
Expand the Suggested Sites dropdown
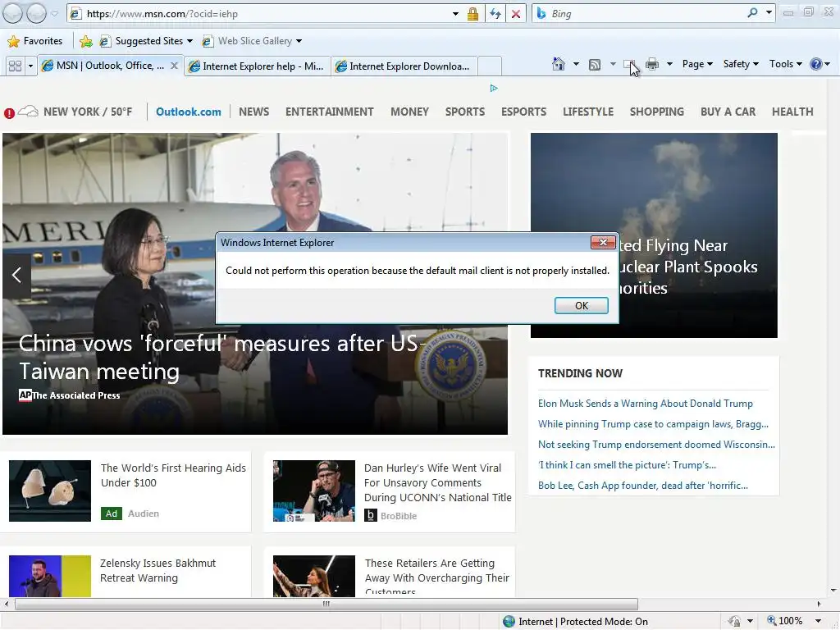[x=189, y=41]
